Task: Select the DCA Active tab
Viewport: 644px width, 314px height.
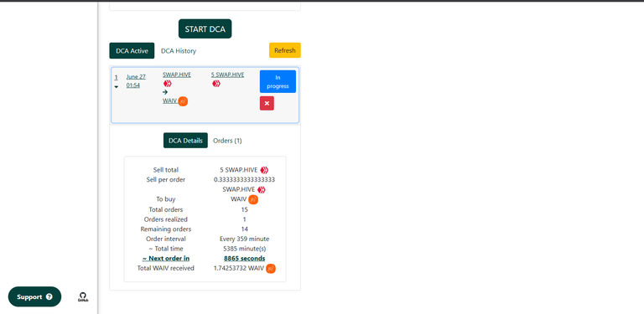Action: (132, 51)
